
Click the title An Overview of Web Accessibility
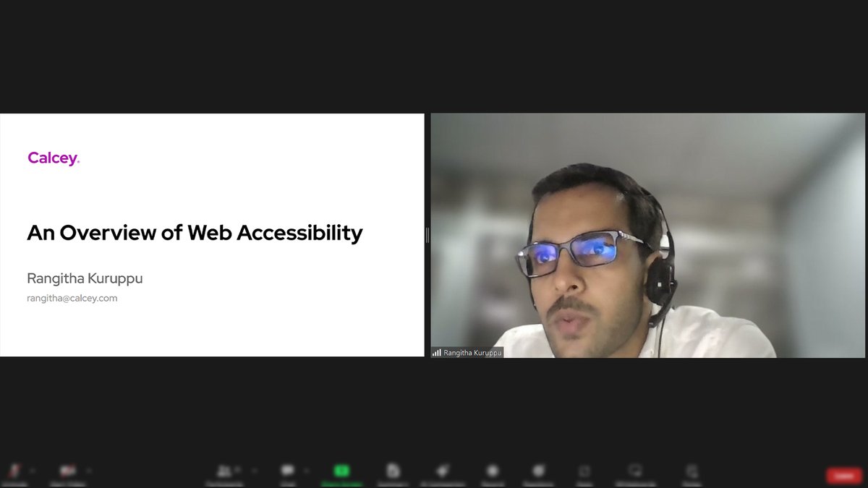tap(195, 233)
